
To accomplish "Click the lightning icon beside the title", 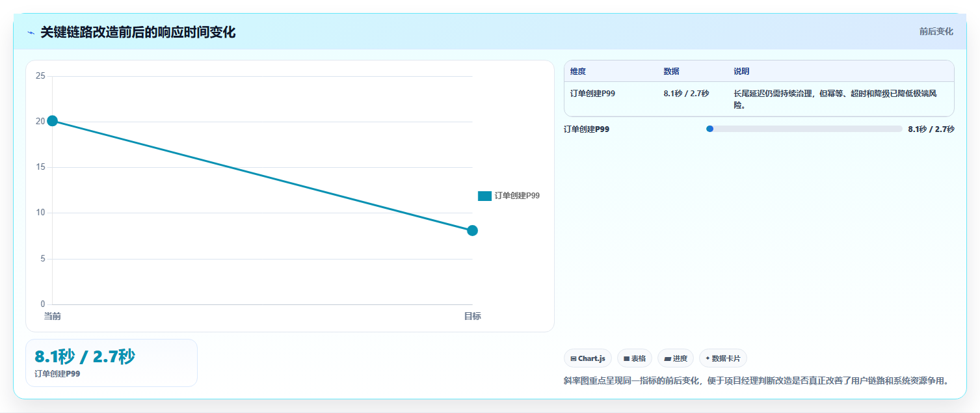I will tap(31, 33).
